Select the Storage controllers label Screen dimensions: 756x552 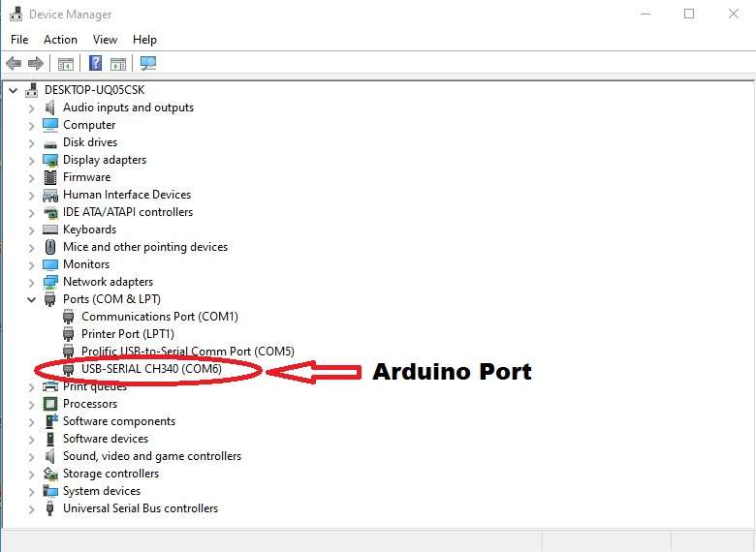coord(110,474)
